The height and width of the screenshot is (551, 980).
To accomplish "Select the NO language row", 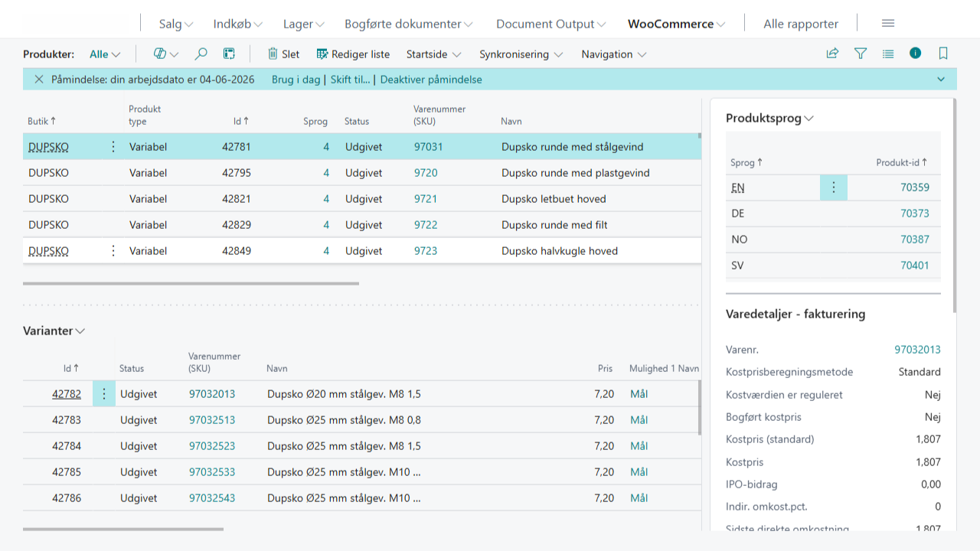I will tap(833, 240).
